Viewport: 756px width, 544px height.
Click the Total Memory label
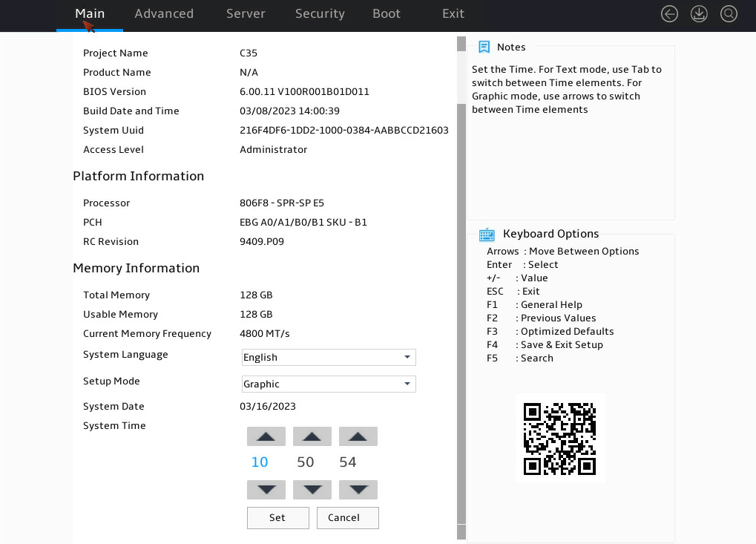coord(116,295)
